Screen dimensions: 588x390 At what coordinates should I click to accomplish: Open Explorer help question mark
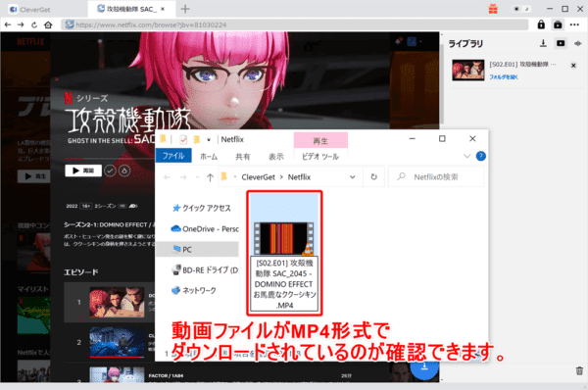pyautogui.click(x=481, y=156)
